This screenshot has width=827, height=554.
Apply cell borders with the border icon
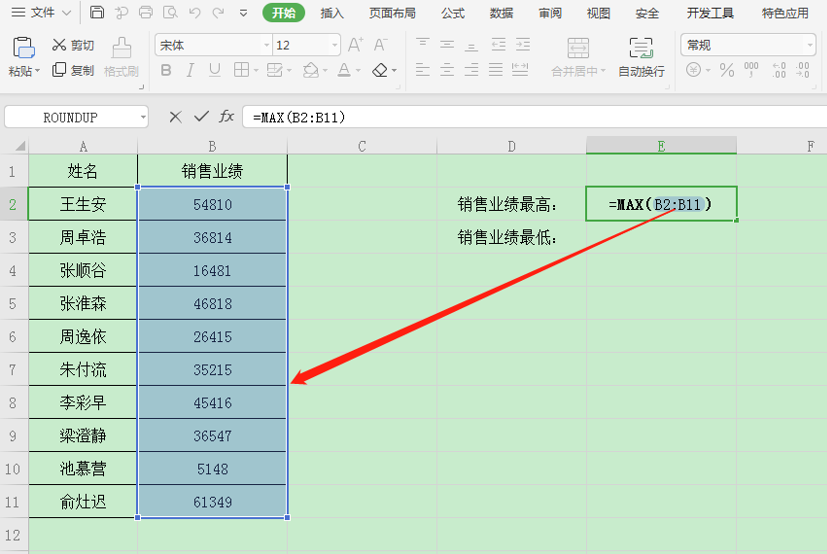[x=242, y=70]
